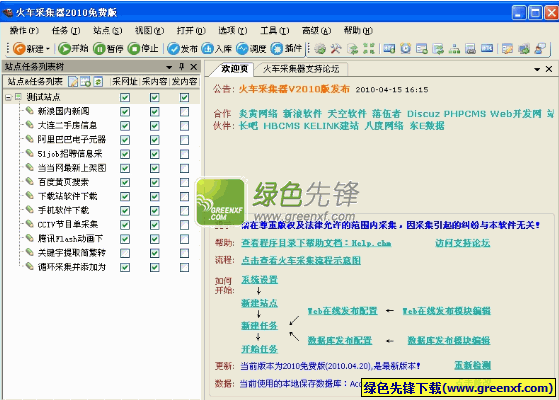This screenshot has width=559, height=400.
Task: Close the 站点任务列表树 panel
Action: click(194, 67)
